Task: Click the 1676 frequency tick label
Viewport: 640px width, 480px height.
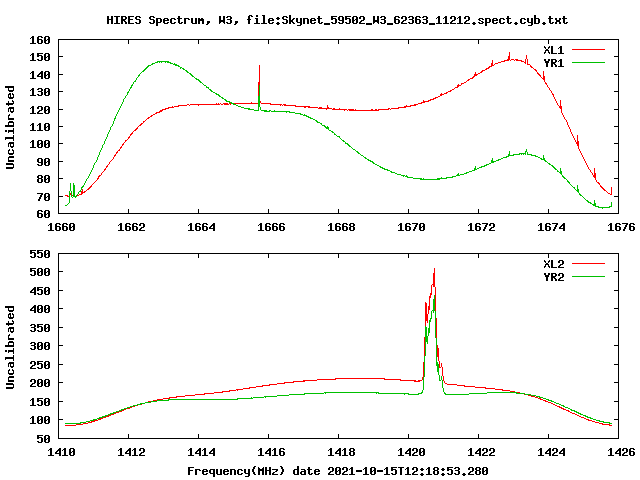Action: click(621, 227)
